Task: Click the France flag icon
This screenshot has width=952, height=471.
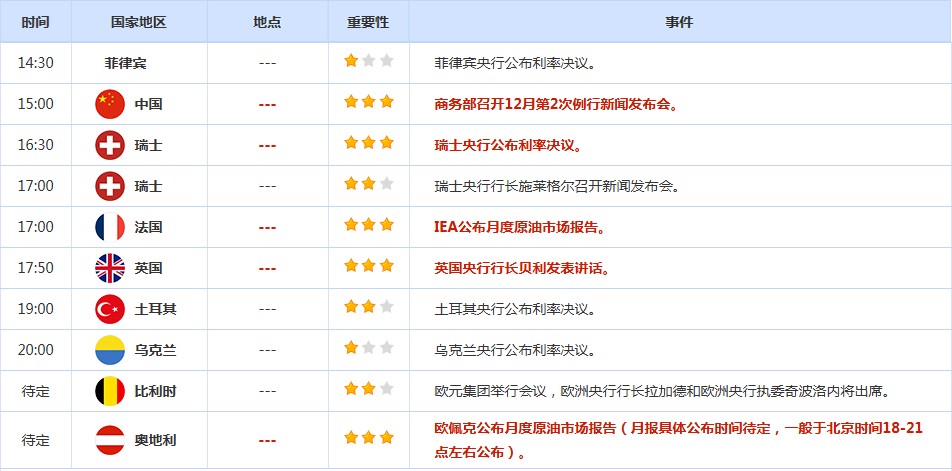Action: coord(109,227)
